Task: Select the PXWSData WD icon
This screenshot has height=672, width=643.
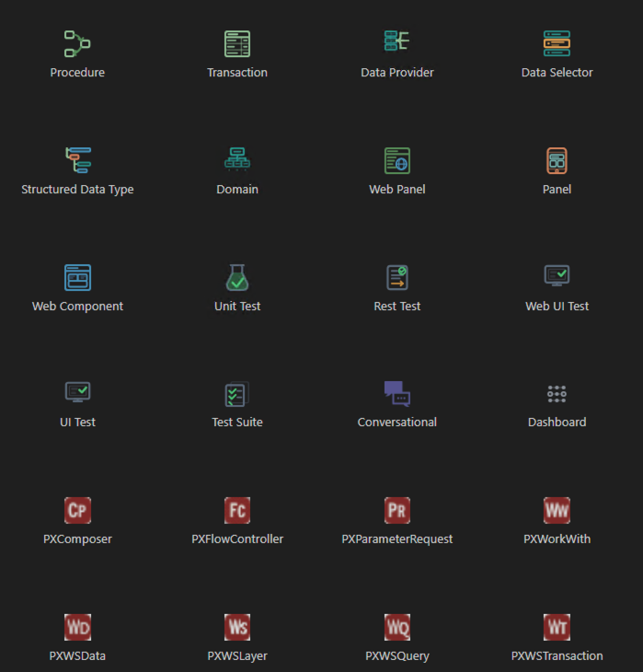Action: pyautogui.click(x=77, y=628)
